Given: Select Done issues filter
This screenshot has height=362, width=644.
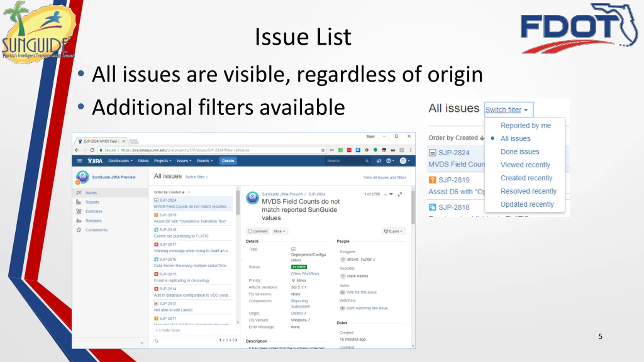Looking at the screenshot, I should tap(520, 152).
